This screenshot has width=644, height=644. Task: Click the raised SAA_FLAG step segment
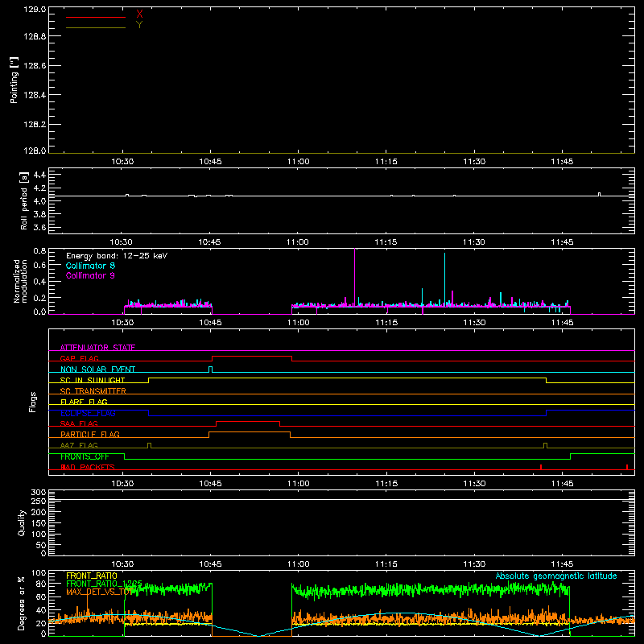click(x=248, y=422)
